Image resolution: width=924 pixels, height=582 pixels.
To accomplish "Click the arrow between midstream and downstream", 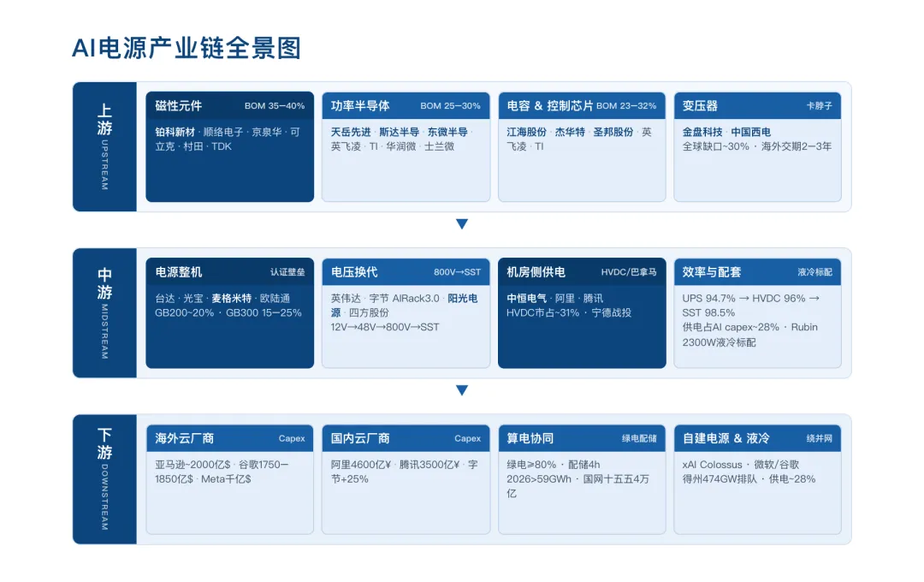I will 462,390.
